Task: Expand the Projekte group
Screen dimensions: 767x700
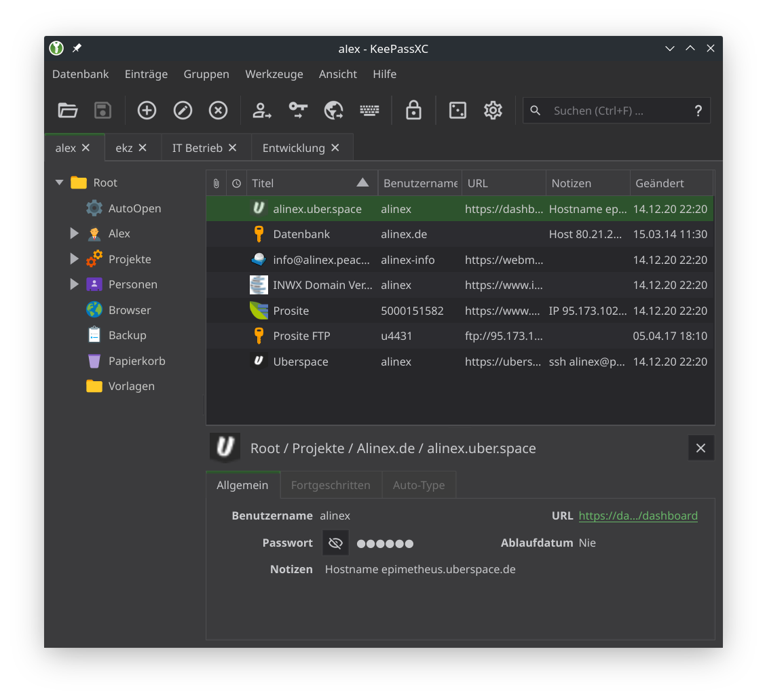Action: click(x=75, y=259)
